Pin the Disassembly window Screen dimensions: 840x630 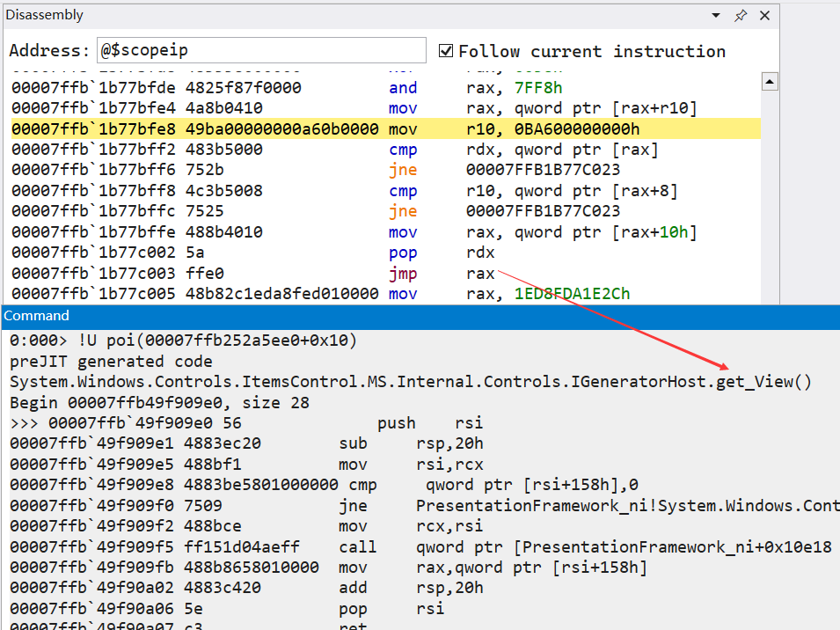[740, 15]
